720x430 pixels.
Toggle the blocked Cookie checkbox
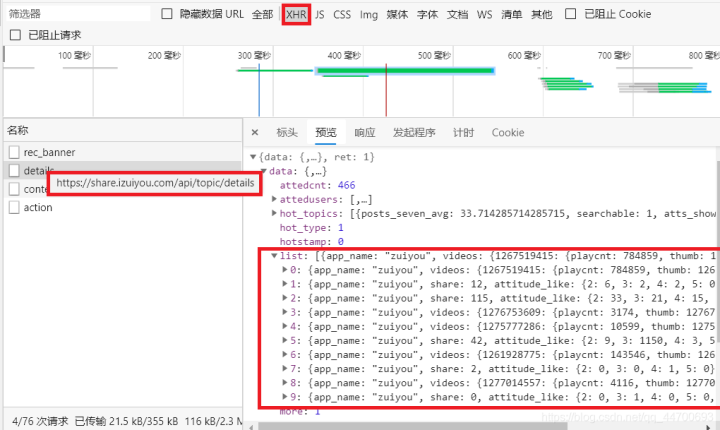click(570, 14)
